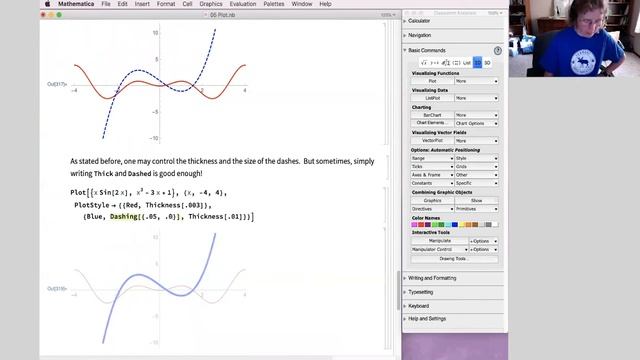Select the matrix commands tab icon

[x=456, y=62]
